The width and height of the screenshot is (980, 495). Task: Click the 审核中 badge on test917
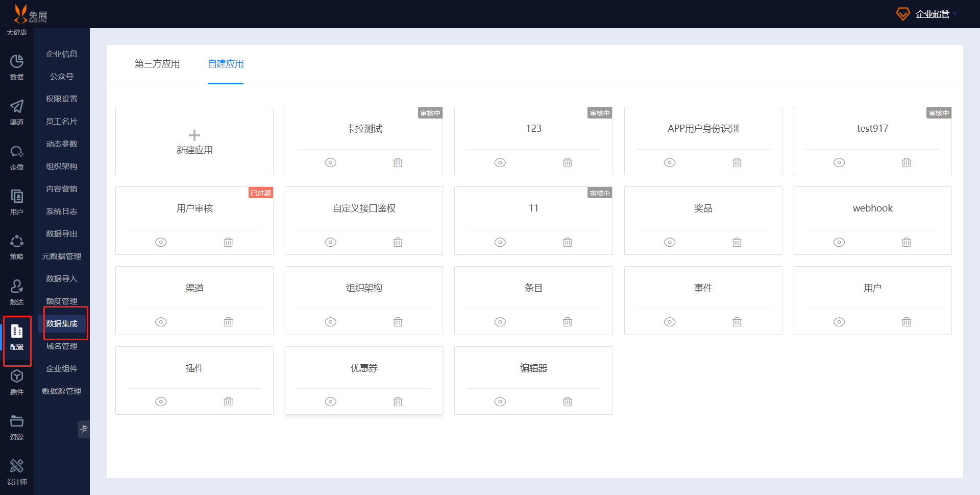[x=939, y=113]
